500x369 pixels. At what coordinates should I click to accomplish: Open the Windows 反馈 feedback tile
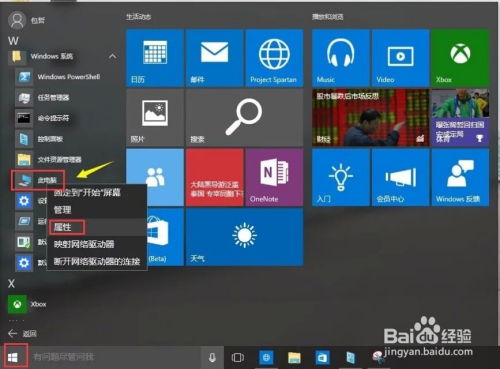pos(460,177)
